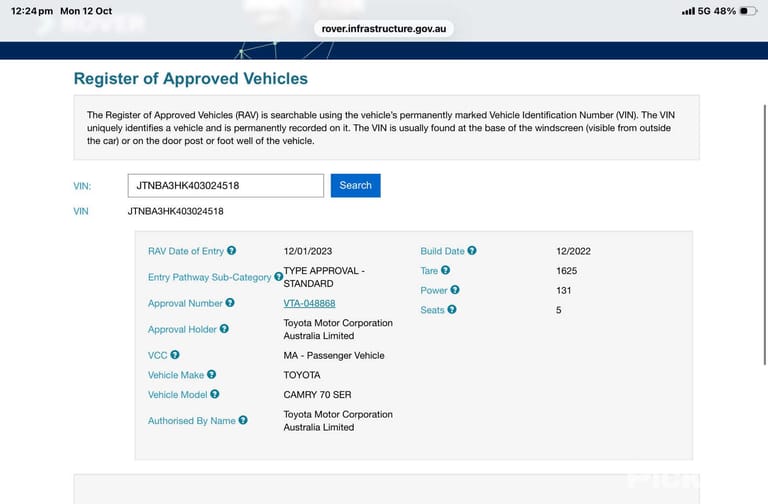Screen dimensions: 768x504
Task: Open help icon beside Tare
Action: coord(445,270)
